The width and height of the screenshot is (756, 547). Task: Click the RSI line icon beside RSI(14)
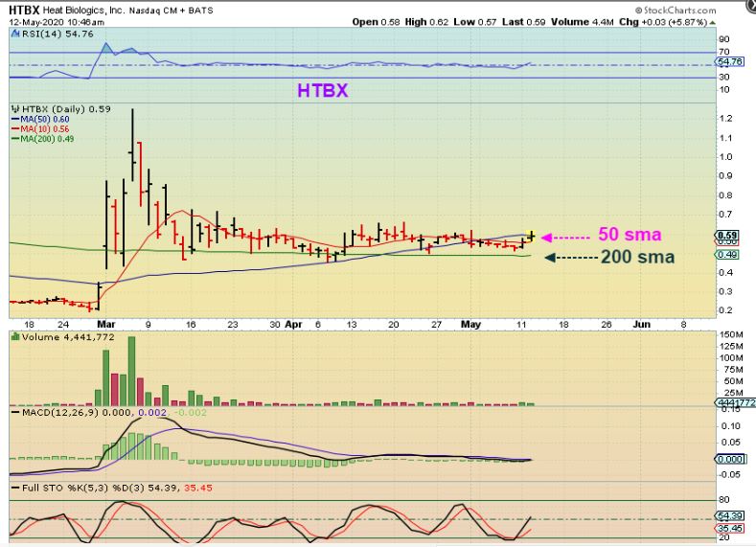coord(15,34)
